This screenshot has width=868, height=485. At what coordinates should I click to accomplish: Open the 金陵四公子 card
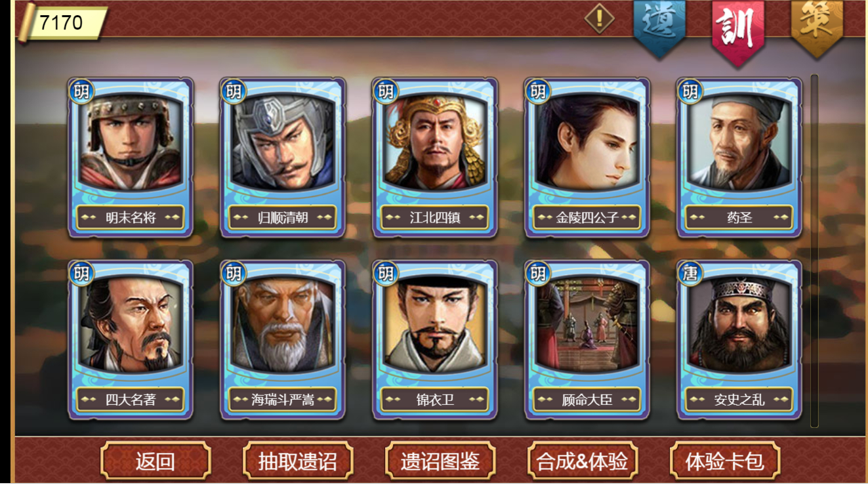(587, 158)
